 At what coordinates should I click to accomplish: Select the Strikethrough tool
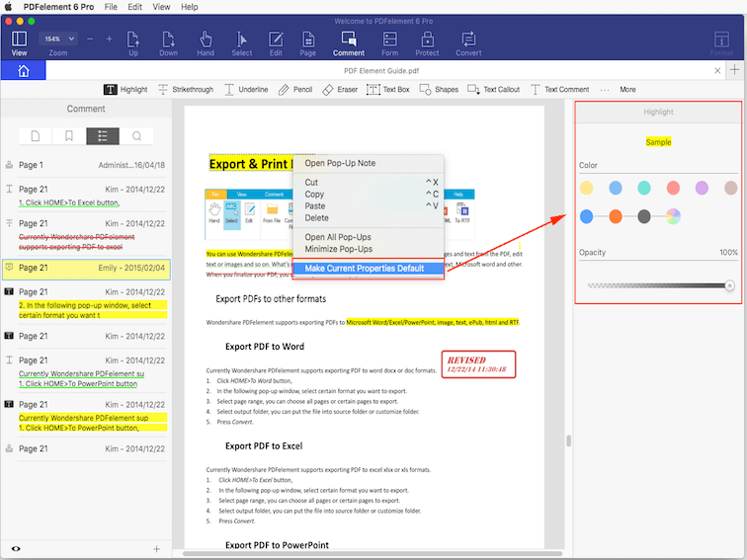pos(186,90)
